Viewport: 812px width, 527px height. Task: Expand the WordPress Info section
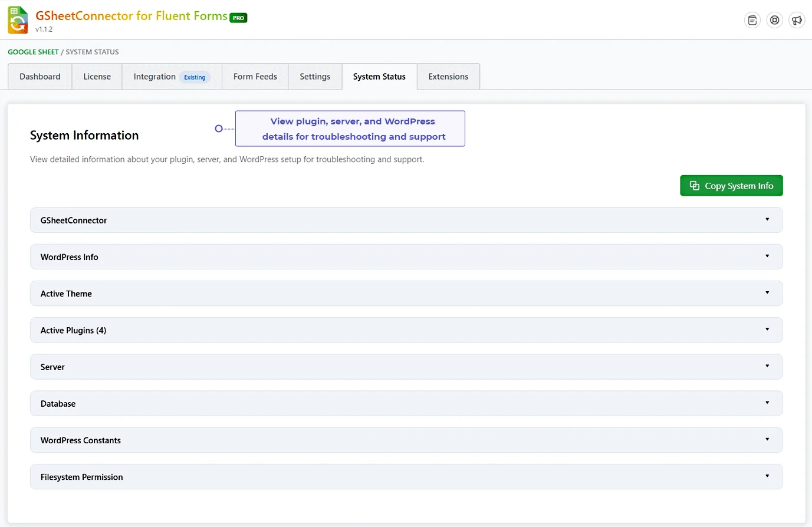[x=406, y=256]
